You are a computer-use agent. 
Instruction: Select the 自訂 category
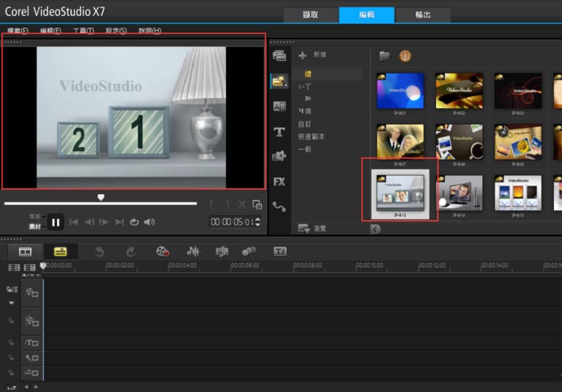304,124
